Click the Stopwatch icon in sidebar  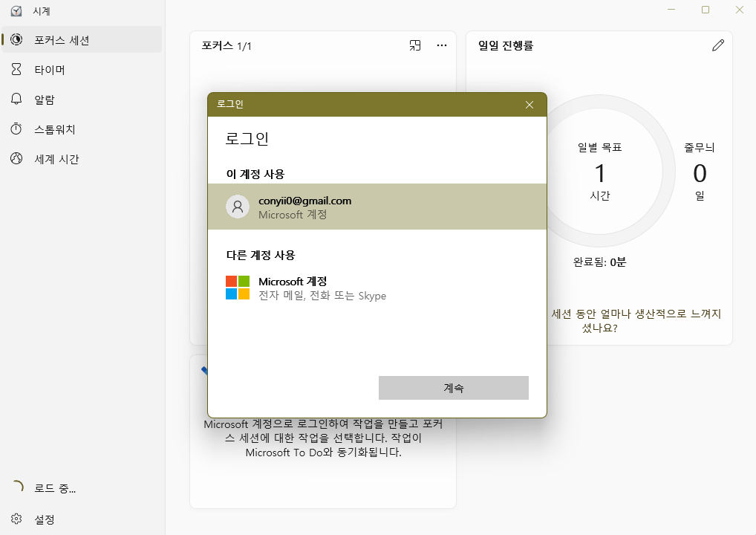point(16,129)
